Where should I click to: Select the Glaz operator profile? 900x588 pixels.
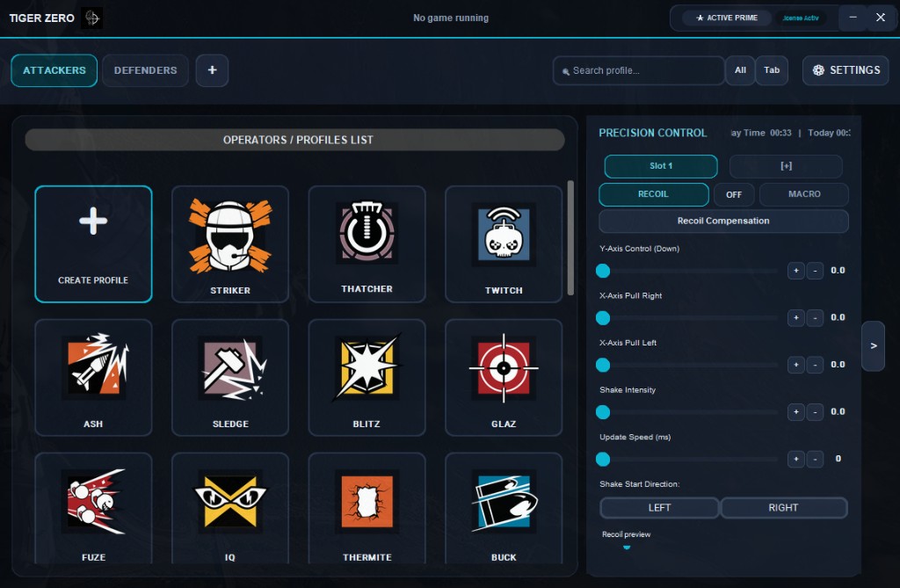[x=504, y=377]
